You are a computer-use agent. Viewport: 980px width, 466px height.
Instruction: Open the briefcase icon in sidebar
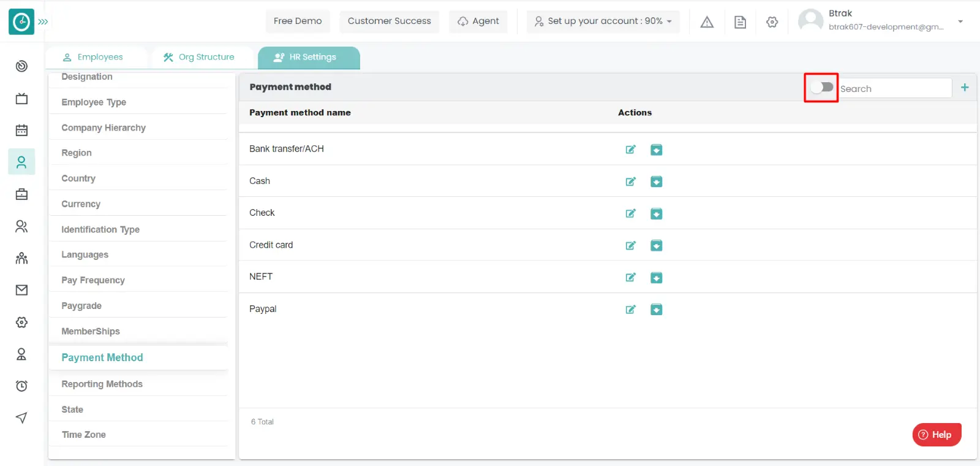pyautogui.click(x=21, y=194)
